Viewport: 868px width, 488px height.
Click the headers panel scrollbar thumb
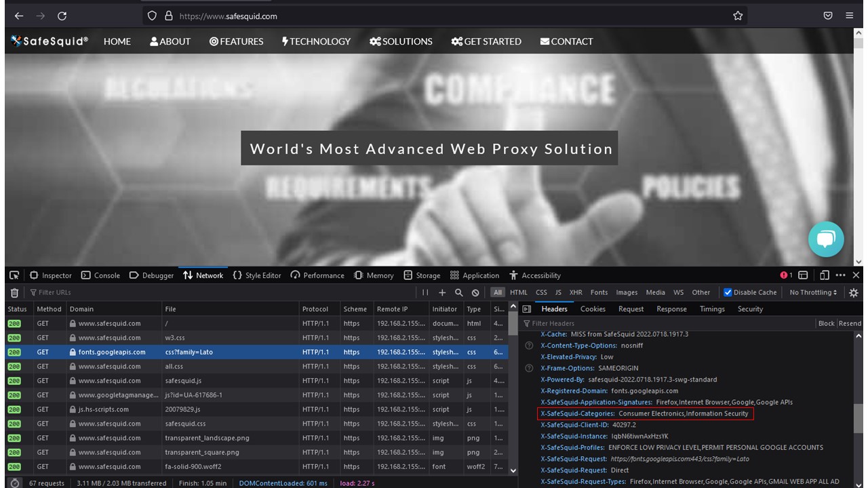pos(858,418)
